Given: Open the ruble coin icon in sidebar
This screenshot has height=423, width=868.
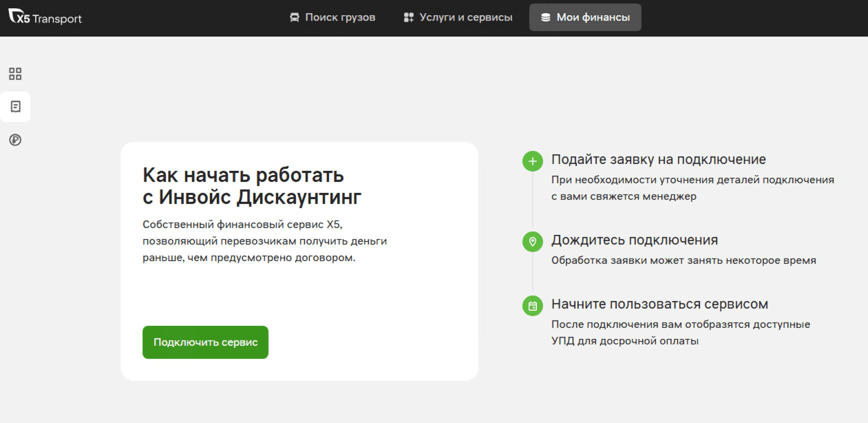Looking at the screenshot, I should [x=15, y=140].
